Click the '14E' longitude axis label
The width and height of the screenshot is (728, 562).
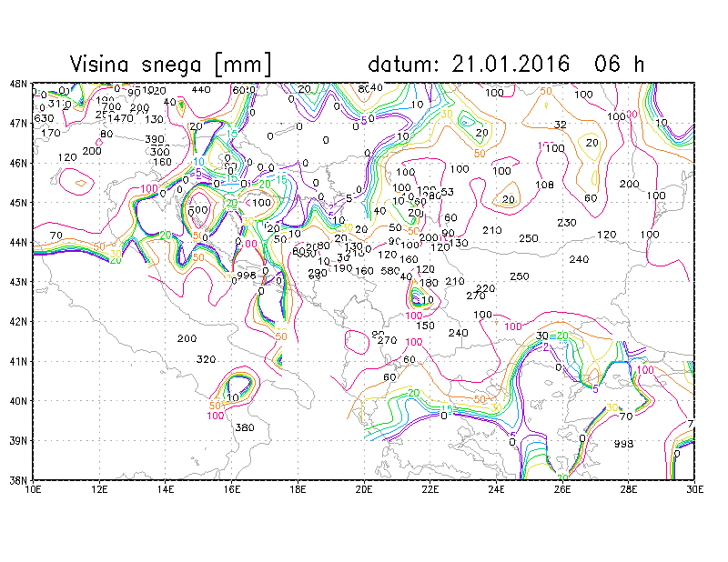166,489
